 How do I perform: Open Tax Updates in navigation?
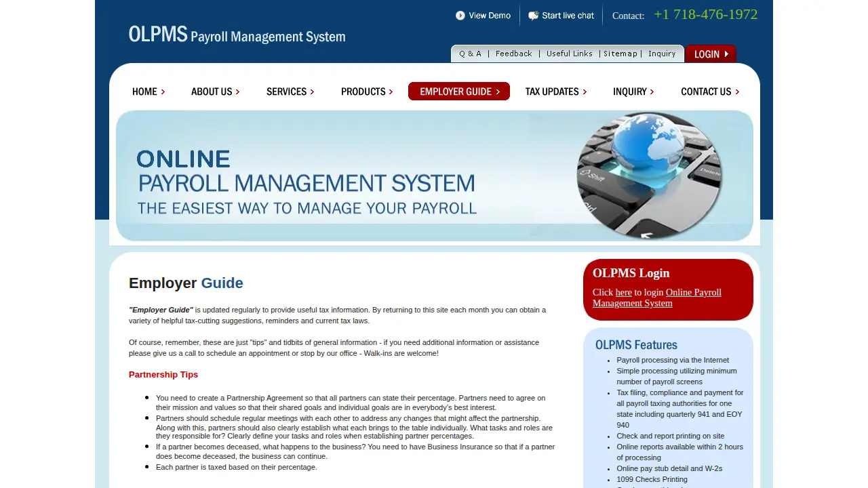click(556, 91)
